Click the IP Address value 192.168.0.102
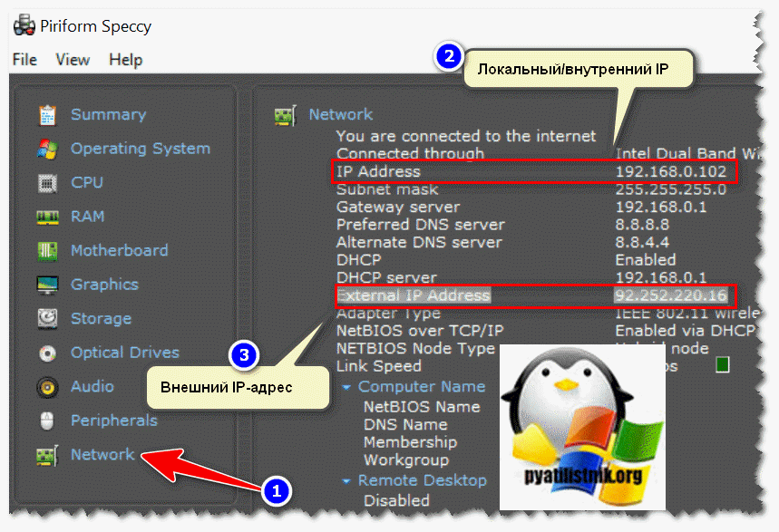Viewport: 779px width, 532px height. pyautogui.click(x=671, y=171)
